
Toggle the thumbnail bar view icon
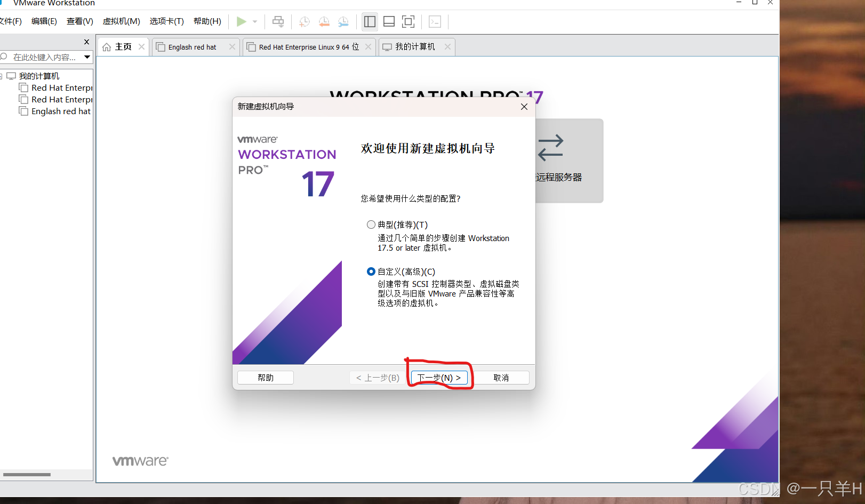pos(389,21)
